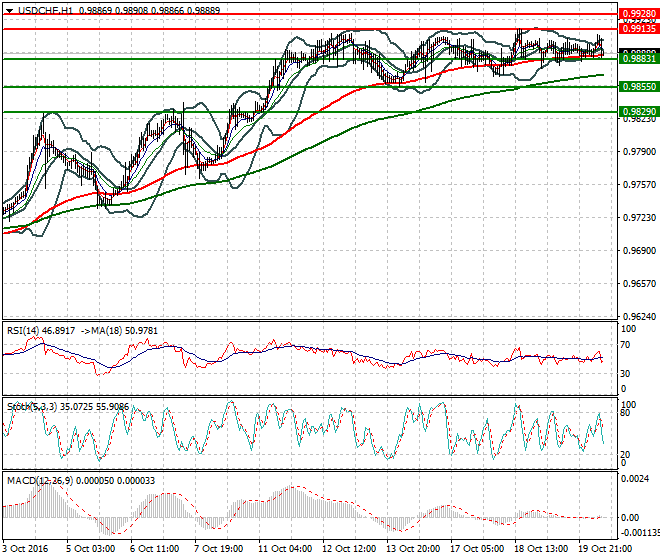Click the 17 Oct 05:00 time label
This screenshot has width=660, height=560.
click(477, 549)
